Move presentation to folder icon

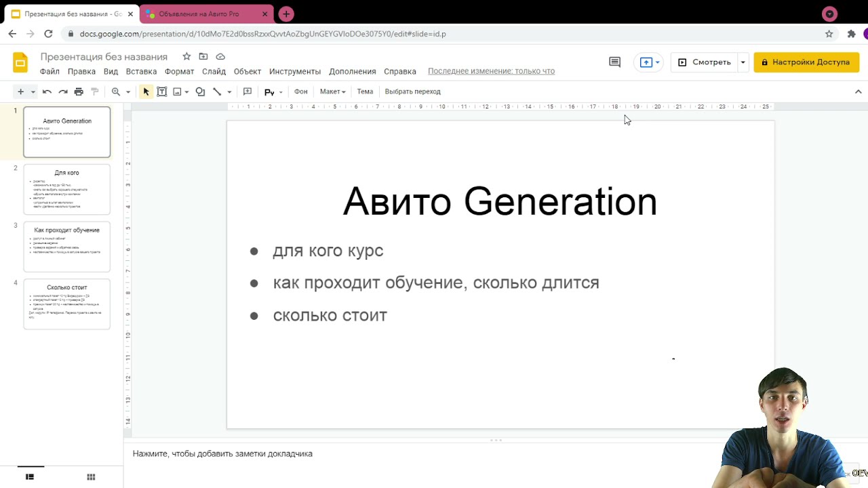(203, 56)
